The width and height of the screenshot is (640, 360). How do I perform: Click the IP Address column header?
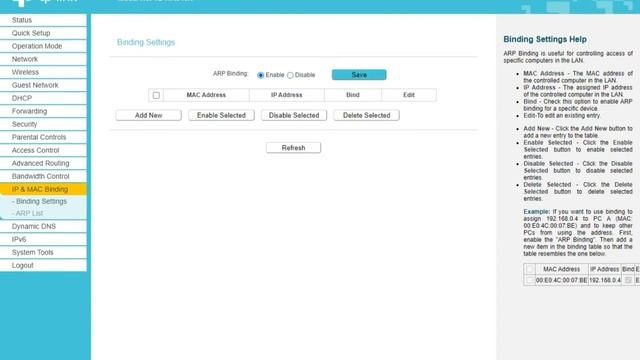click(287, 95)
